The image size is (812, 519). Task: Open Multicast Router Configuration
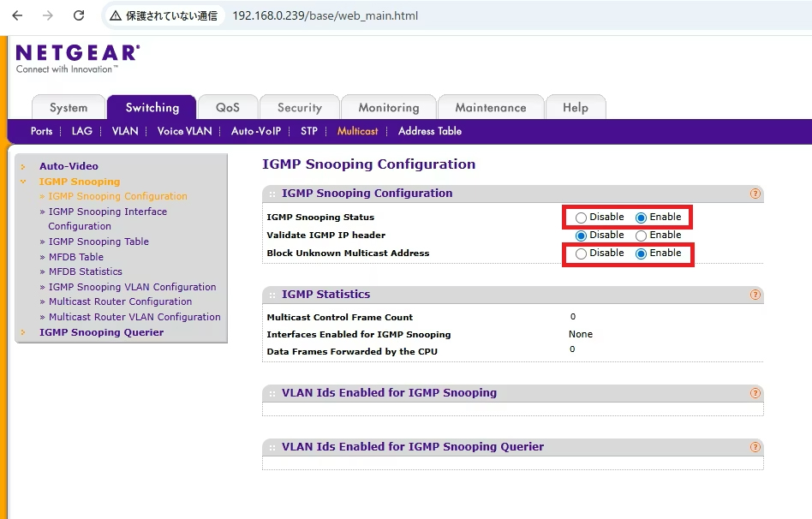click(x=120, y=301)
